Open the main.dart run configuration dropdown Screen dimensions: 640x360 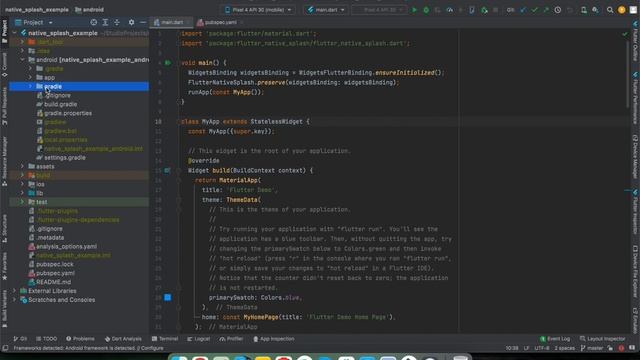pos(326,10)
